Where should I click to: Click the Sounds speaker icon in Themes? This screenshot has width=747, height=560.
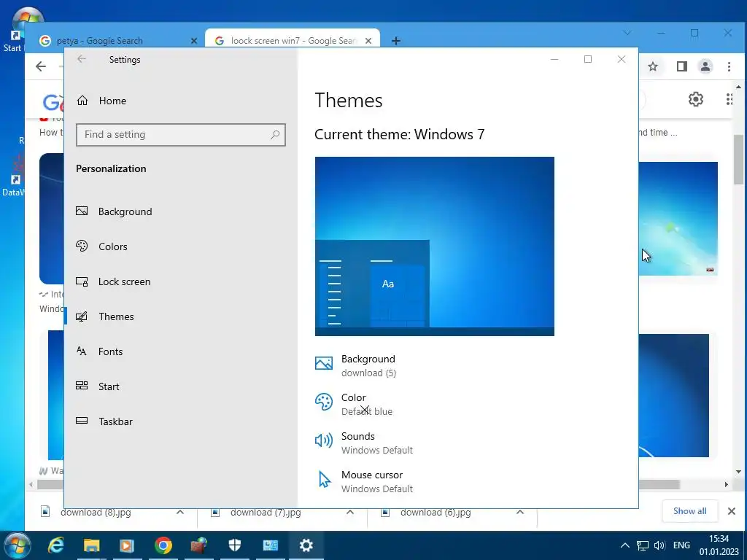pos(324,440)
